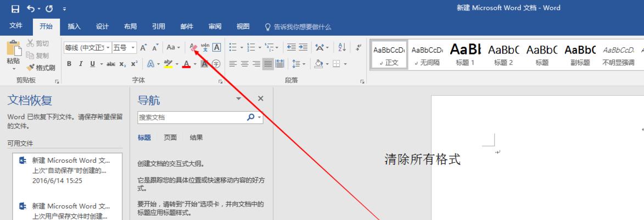The image size is (644, 220).
Task: Click Show/Hide paragraph marks icon
Action: tap(359, 48)
